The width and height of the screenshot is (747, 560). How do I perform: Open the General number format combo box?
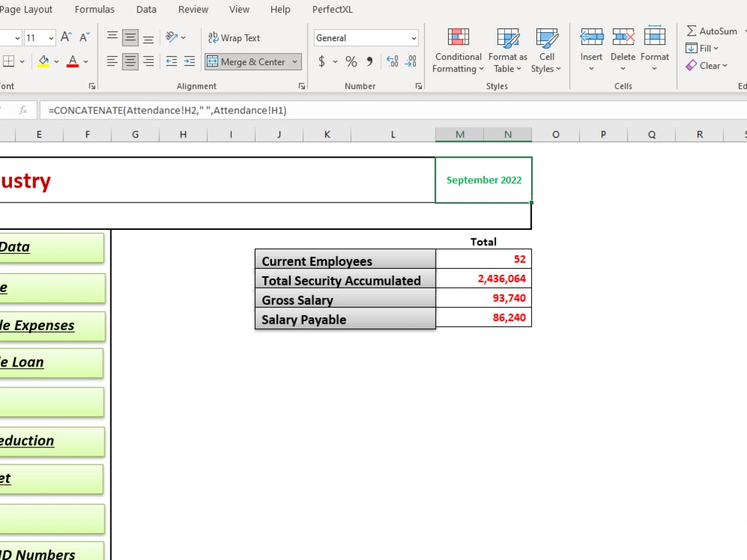click(366, 37)
